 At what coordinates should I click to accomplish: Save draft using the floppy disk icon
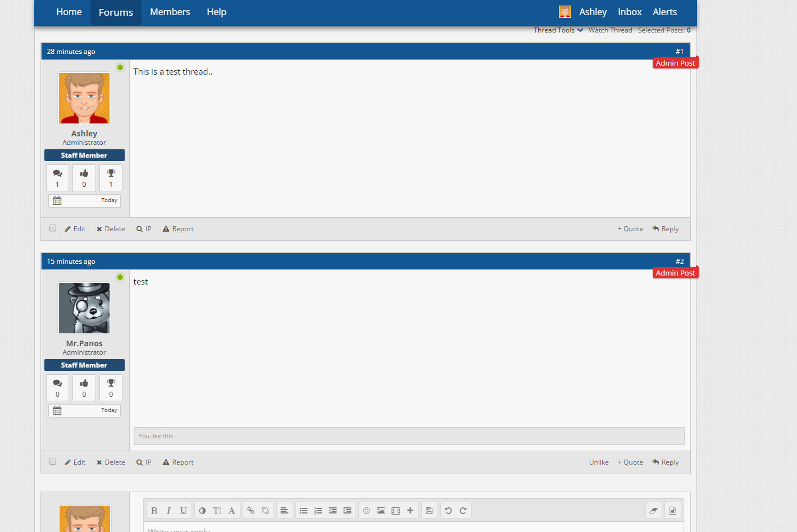click(429, 511)
